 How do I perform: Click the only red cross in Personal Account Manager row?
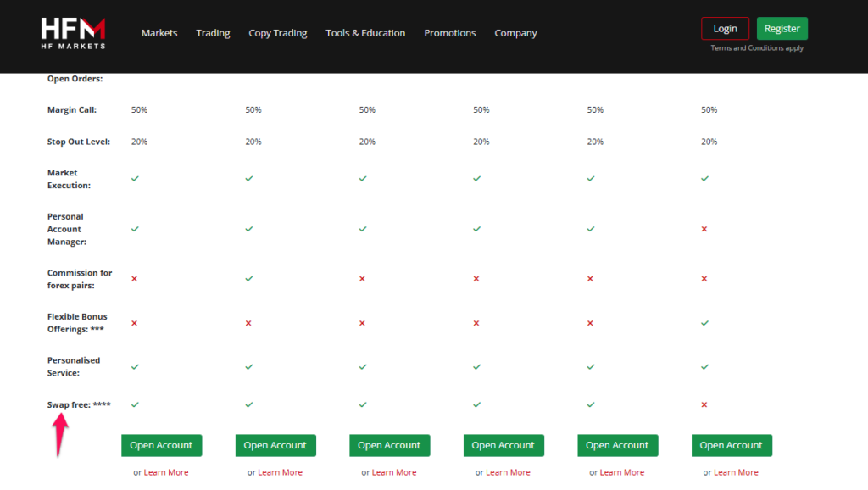click(704, 229)
